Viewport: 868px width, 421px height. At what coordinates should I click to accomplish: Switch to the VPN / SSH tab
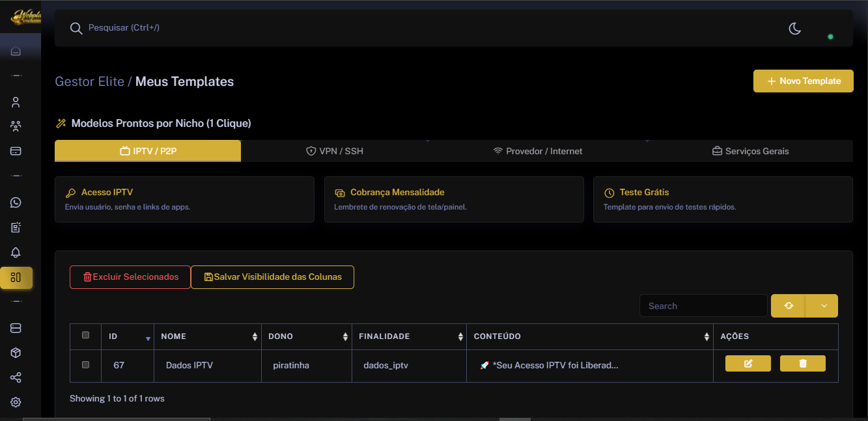pos(335,151)
